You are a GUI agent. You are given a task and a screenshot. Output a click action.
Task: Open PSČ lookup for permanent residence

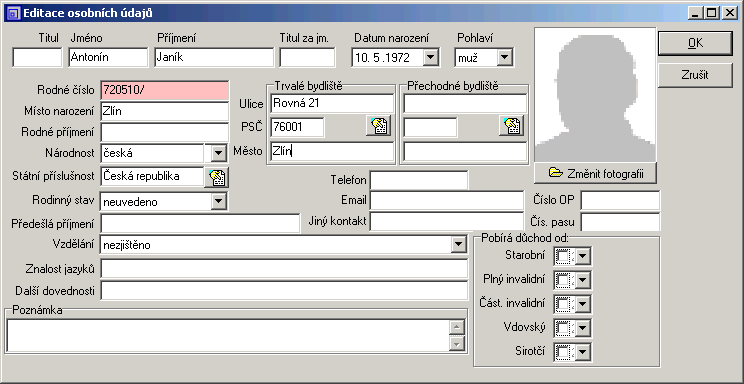(378, 126)
